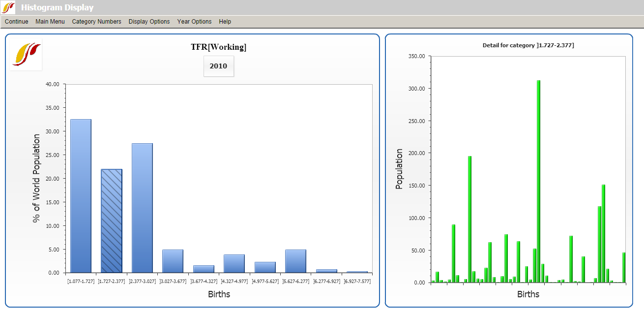Select the ]4.977-5.627] histogram bar

point(265,267)
